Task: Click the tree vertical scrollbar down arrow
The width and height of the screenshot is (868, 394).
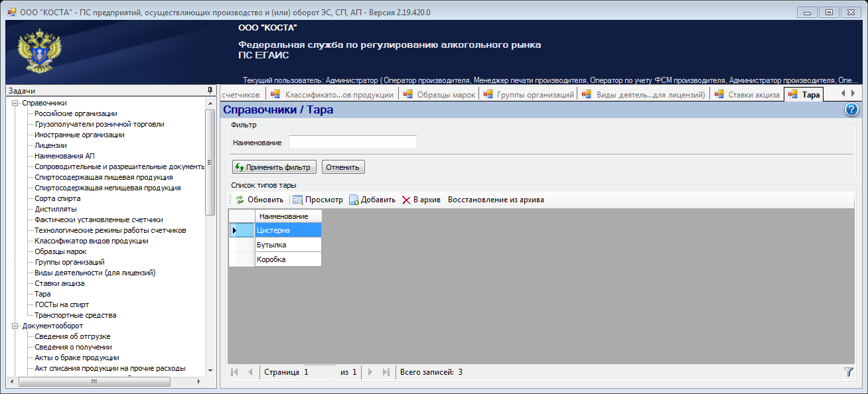Action: coord(210,370)
